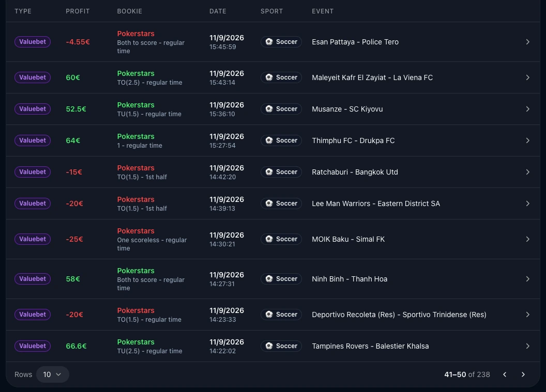Click event name Thimphu FC - Drukpa FC
Viewport: 546px width, 392px height.
coord(353,140)
